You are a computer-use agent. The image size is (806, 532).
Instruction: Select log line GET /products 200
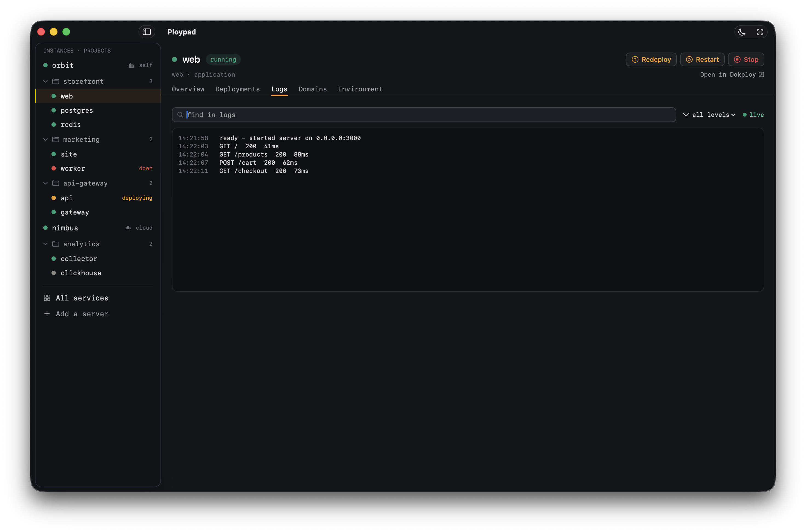pyautogui.click(x=264, y=154)
